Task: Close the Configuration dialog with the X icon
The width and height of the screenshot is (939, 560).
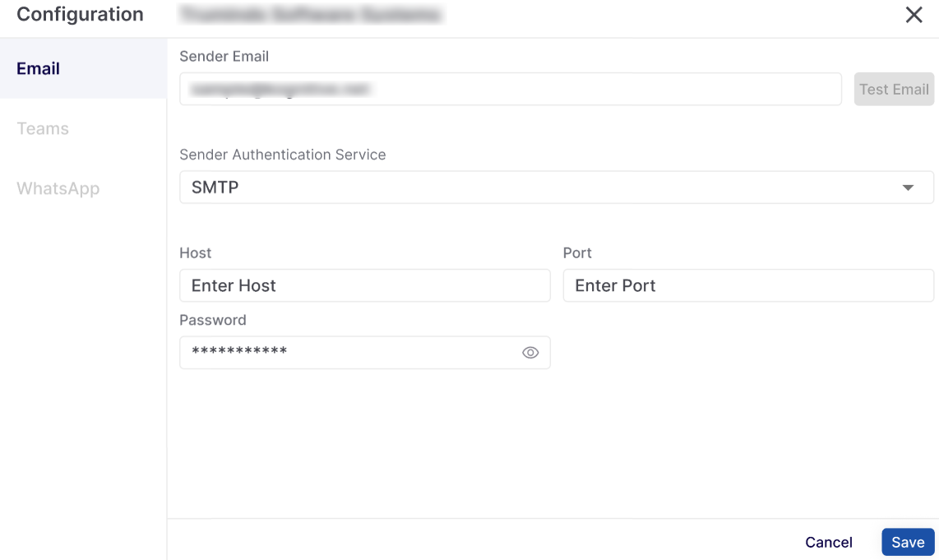Action: point(914,15)
